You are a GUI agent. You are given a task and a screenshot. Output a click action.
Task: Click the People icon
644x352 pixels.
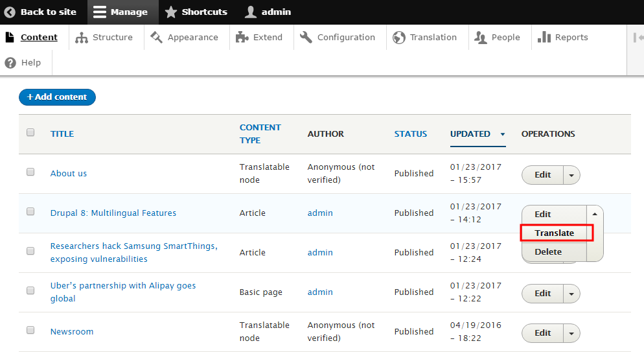[x=481, y=38]
